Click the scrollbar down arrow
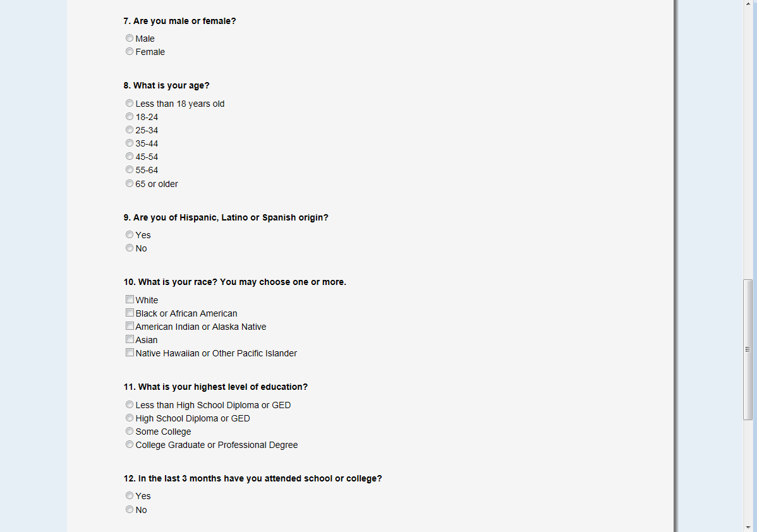The width and height of the screenshot is (757, 532). pyautogui.click(x=748, y=527)
